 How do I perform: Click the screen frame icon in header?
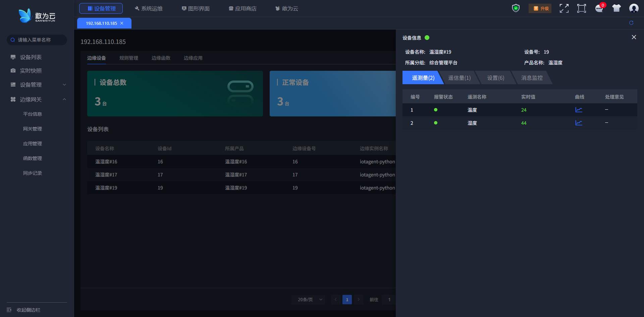(x=582, y=8)
